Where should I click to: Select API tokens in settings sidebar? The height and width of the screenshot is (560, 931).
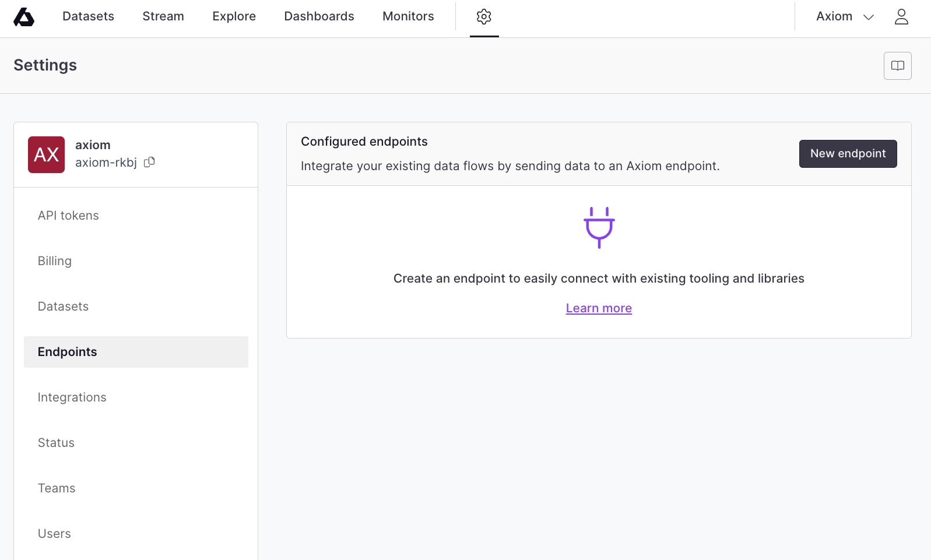tap(136, 216)
